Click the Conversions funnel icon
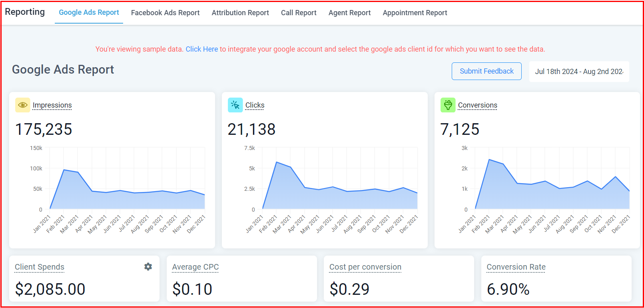This screenshot has width=644, height=308. coord(448,105)
